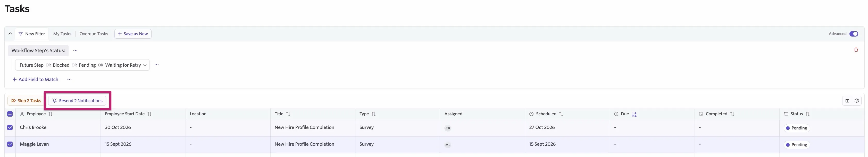Uncheck the Maggie Levan row checkbox

[10, 144]
